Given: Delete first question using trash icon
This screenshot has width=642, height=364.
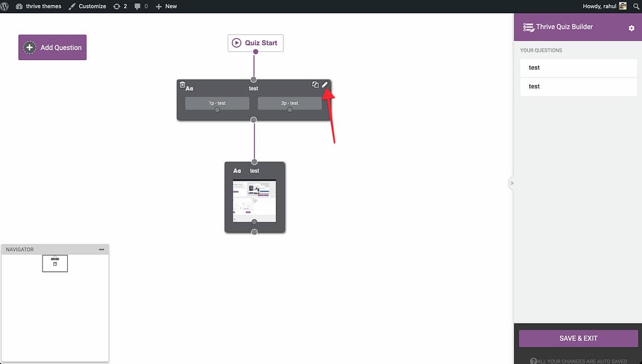Looking at the screenshot, I should pyautogui.click(x=182, y=85).
